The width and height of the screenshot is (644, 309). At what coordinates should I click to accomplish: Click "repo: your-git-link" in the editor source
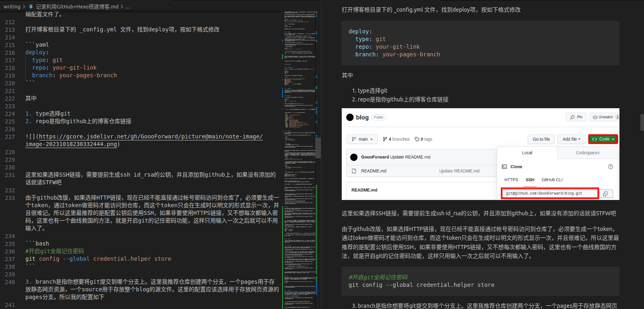point(64,68)
